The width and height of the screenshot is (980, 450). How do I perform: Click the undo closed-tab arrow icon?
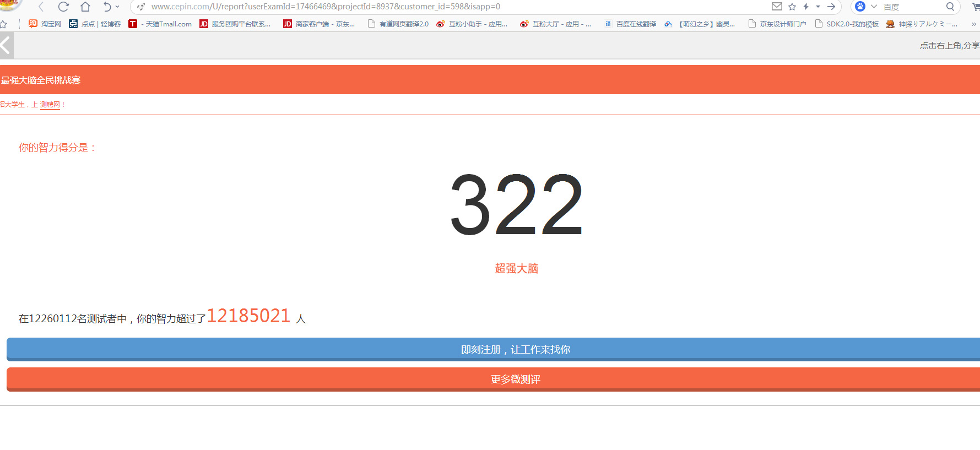107,7
